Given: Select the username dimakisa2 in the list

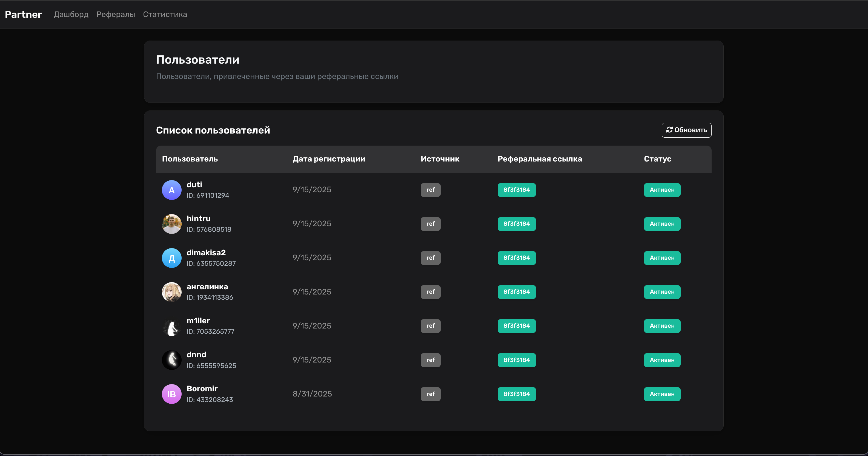Looking at the screenshot, I should (206, 253).
